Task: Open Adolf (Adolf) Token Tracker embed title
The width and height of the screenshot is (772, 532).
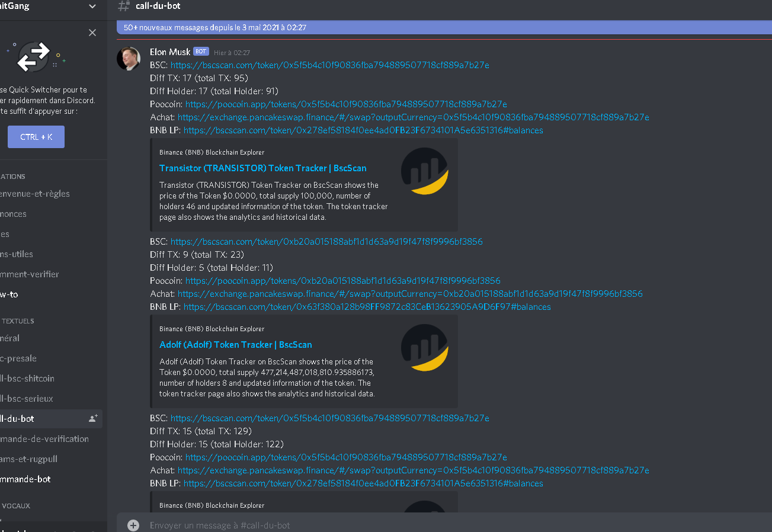Action: 236,345
